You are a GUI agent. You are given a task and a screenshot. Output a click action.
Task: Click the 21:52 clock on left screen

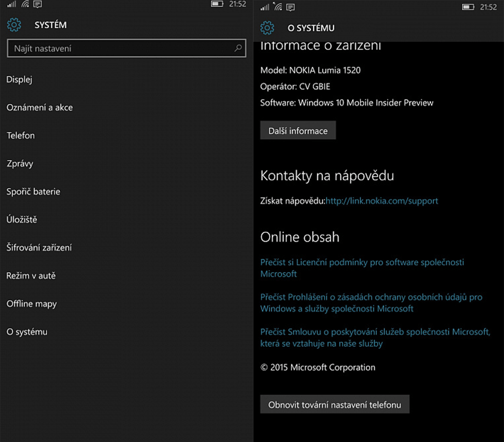click(x=237, y=4)
